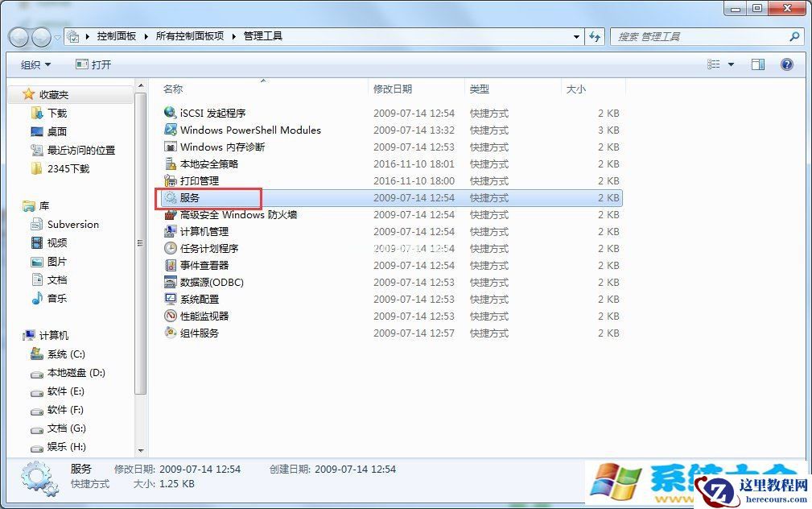Screen dimensions: 812x509
Task: Select the 系统配置 shortcut
Action: (x=200, y=299)
